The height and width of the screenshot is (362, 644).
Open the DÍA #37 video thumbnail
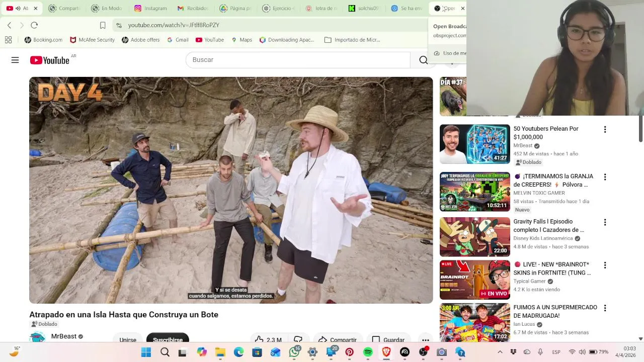coord(453,97)
